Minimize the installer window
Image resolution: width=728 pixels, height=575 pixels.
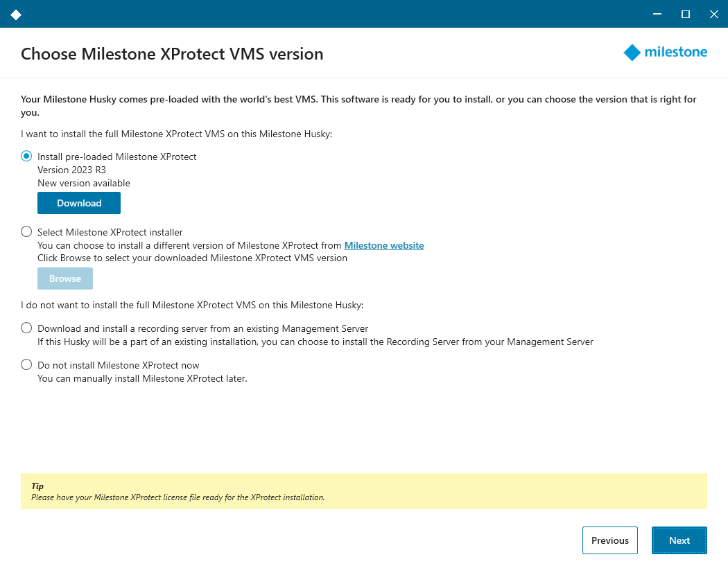pos(657,14)
